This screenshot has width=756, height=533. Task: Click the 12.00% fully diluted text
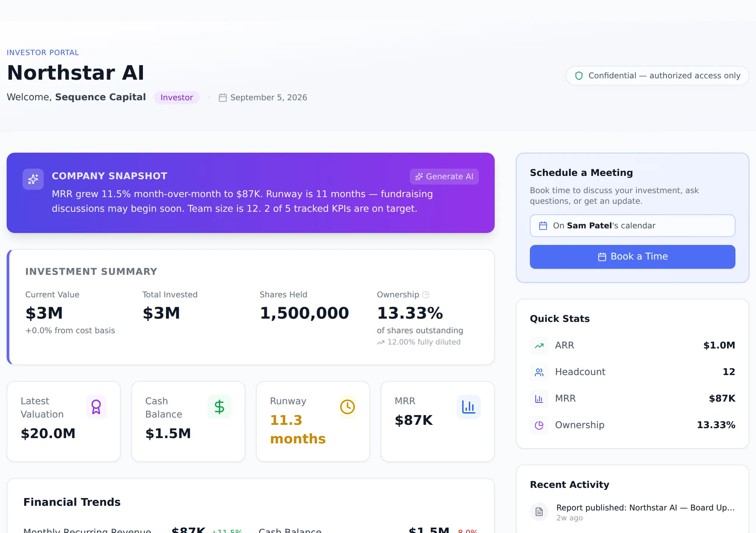click(x=424, y=342)
